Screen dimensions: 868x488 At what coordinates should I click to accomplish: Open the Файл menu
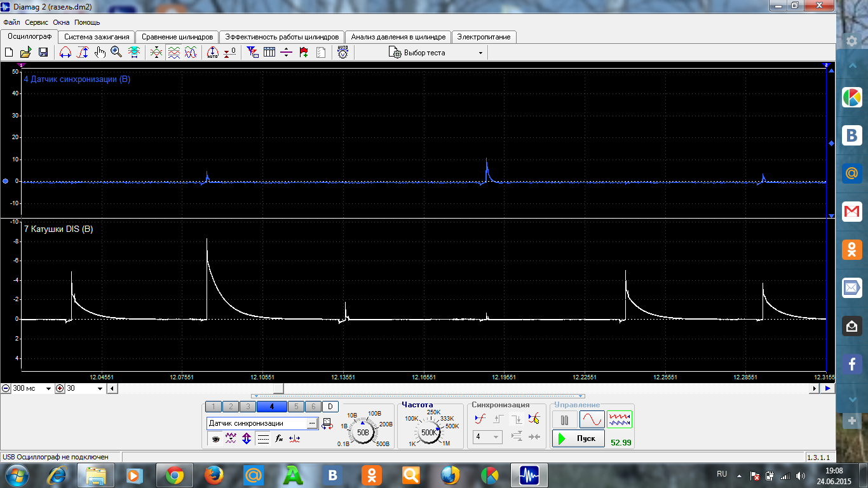click(x=11, y=22)
